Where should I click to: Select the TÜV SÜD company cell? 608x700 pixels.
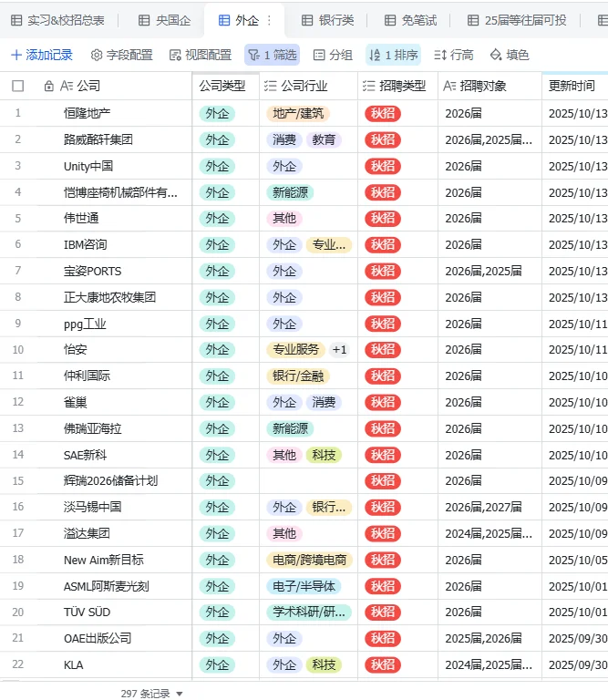click(x=114, y=612)
